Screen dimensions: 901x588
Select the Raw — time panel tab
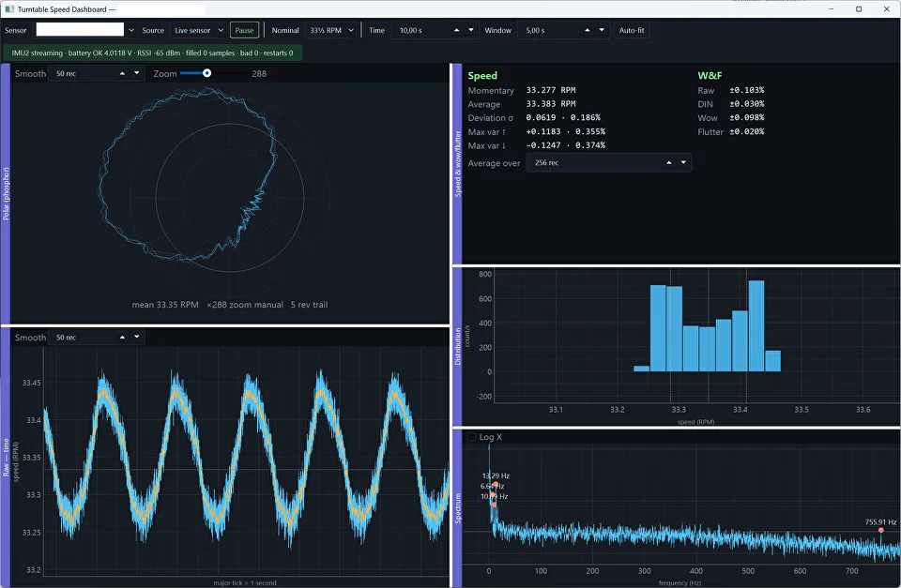[6, 458]
